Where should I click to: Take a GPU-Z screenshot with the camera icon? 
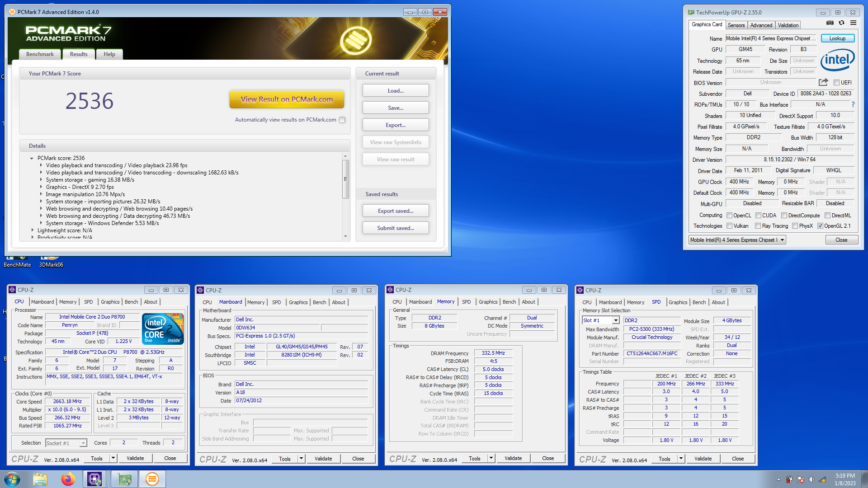[830, 23]
